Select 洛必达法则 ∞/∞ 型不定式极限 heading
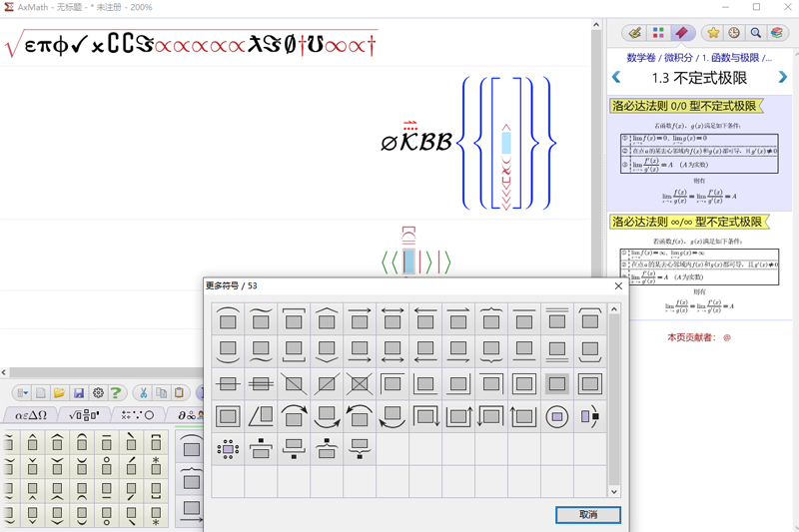 point(689,222)
